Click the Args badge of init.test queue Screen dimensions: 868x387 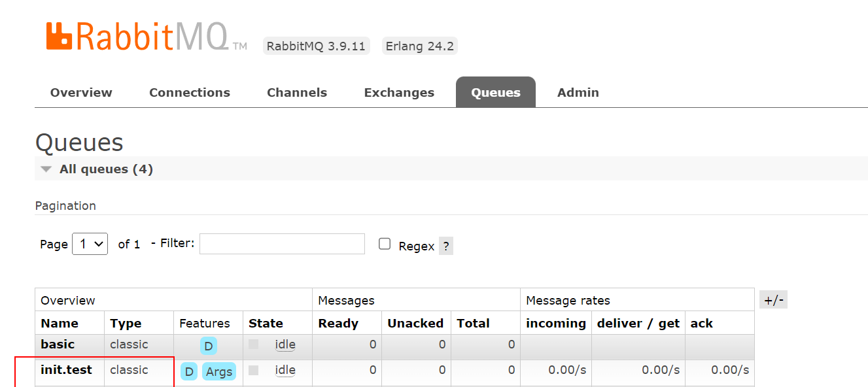218,371
